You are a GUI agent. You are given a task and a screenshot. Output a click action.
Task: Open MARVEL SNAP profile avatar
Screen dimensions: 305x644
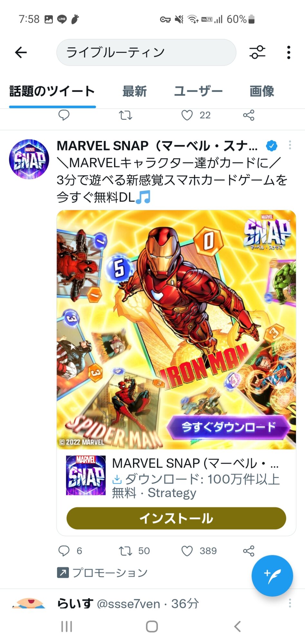[29, 159]
